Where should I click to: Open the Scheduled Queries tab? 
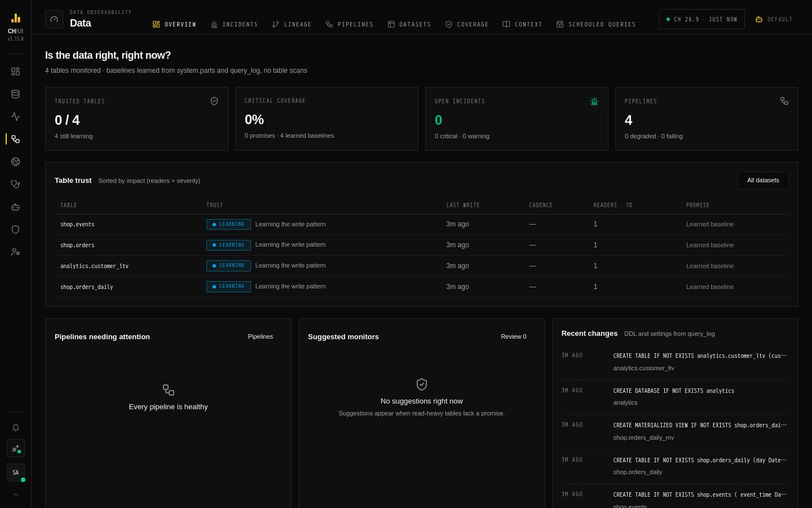click(596, 24)
